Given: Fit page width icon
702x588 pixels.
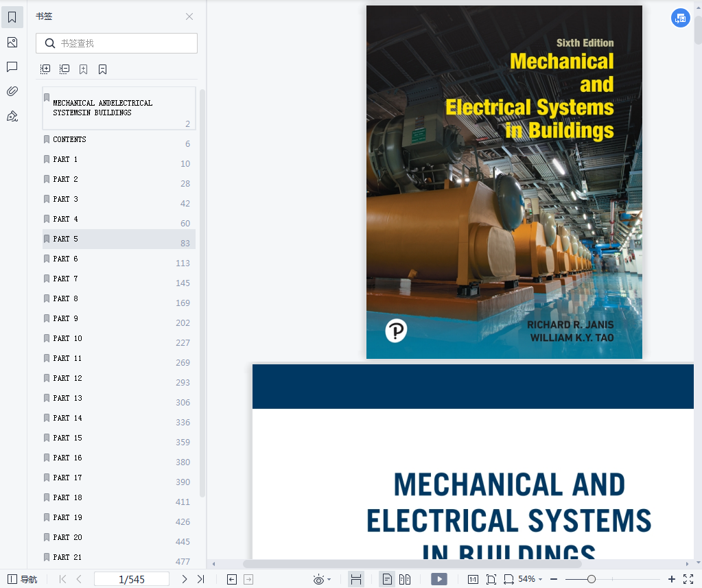Looking at the screenshot, I should coord(508,580).
